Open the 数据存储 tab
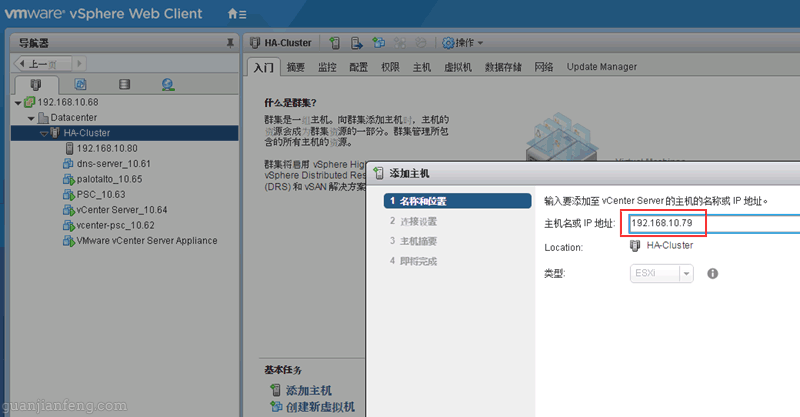Image resolution: width=800 pixels, height=417 pixels. point(503,67)
